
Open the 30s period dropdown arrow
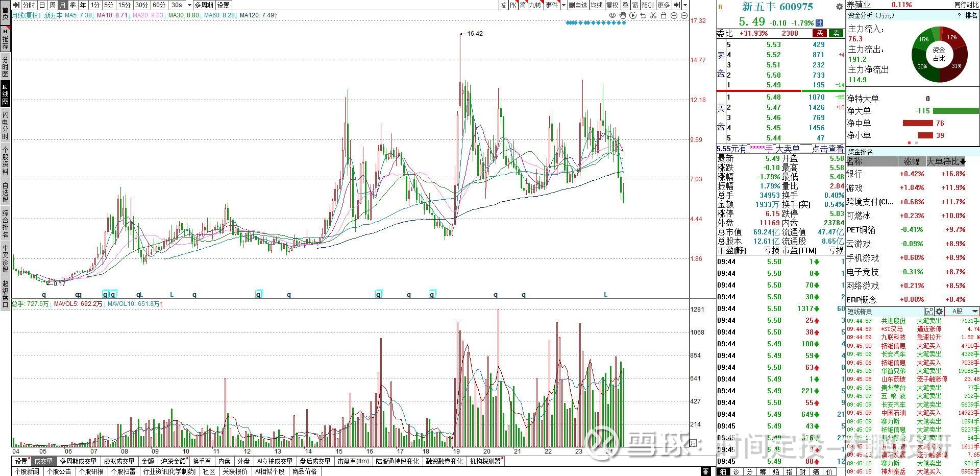coord(189,5)
